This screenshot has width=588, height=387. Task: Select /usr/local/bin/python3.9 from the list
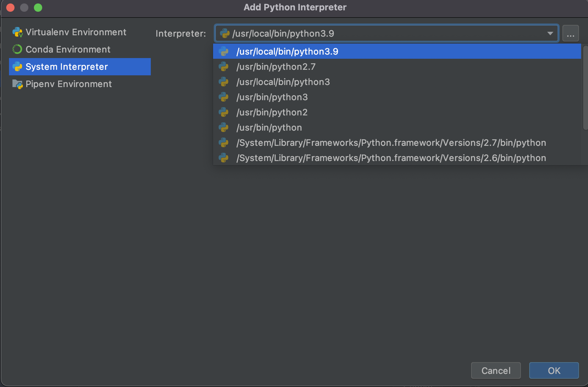tap(288, 51)
